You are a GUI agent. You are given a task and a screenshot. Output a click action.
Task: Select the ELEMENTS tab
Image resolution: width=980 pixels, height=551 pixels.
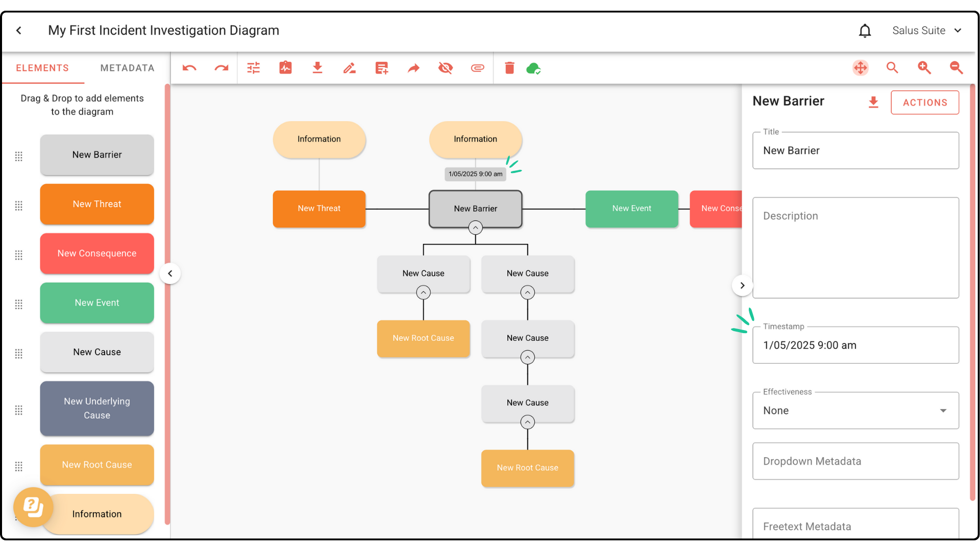(x=42, y=68)
